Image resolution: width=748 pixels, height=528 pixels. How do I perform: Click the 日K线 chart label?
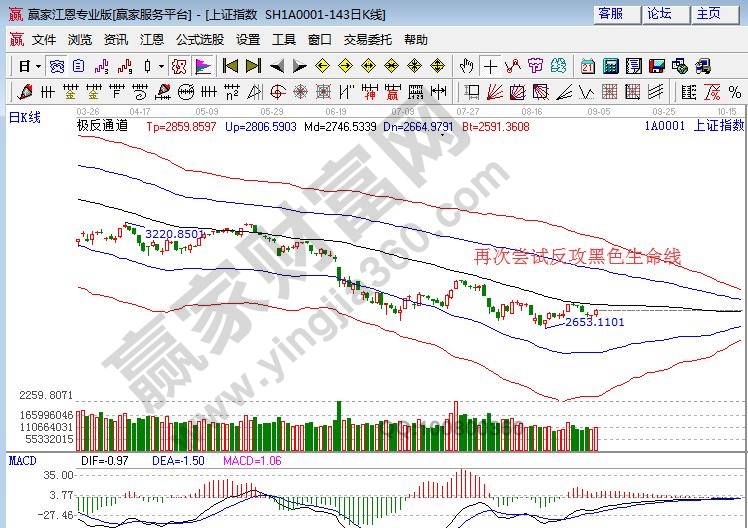25,118
